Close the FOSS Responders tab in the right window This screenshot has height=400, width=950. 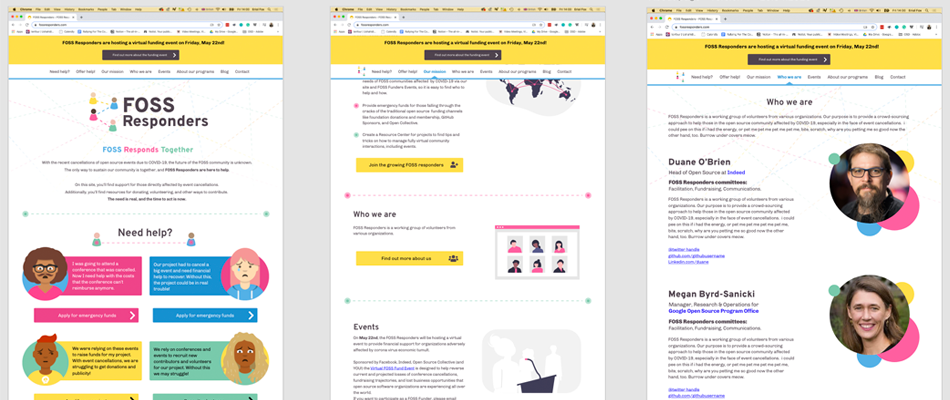coord(717,19)
